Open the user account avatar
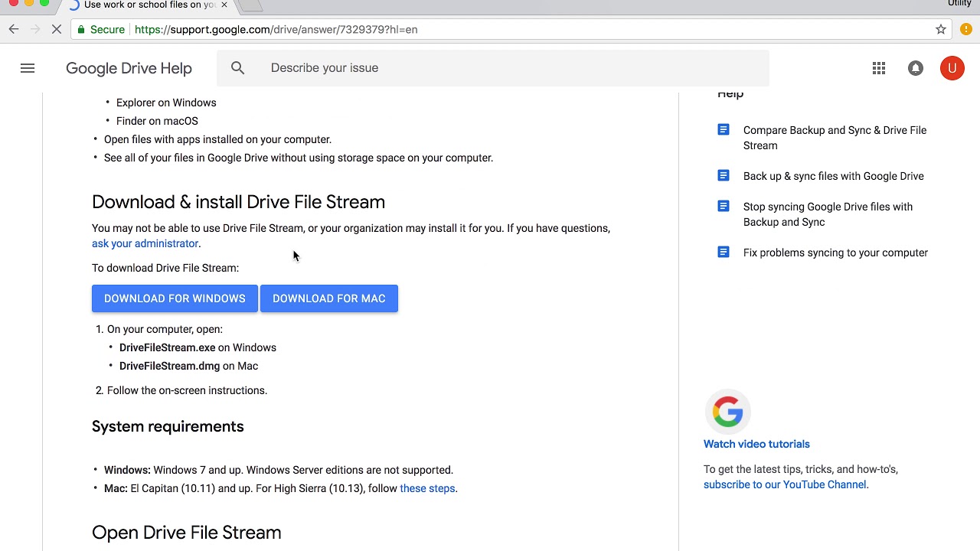 952,68
